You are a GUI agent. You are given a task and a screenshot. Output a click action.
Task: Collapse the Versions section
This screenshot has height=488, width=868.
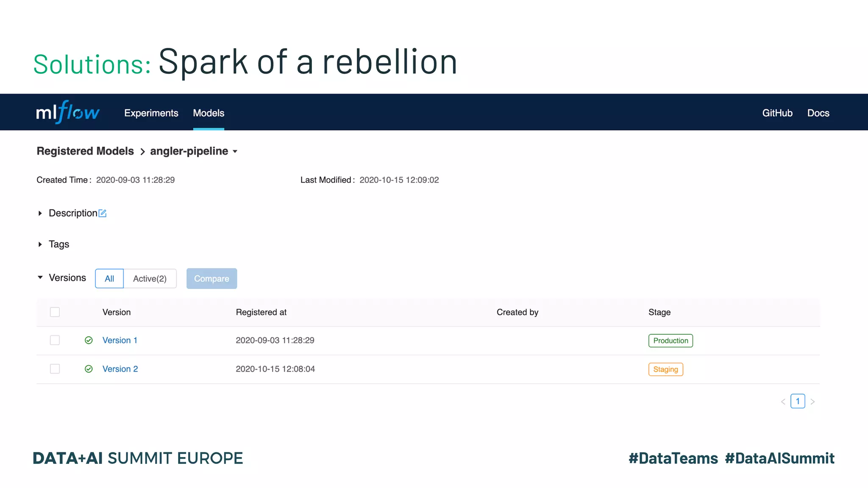pyautogui.click(x=40, y=277)
